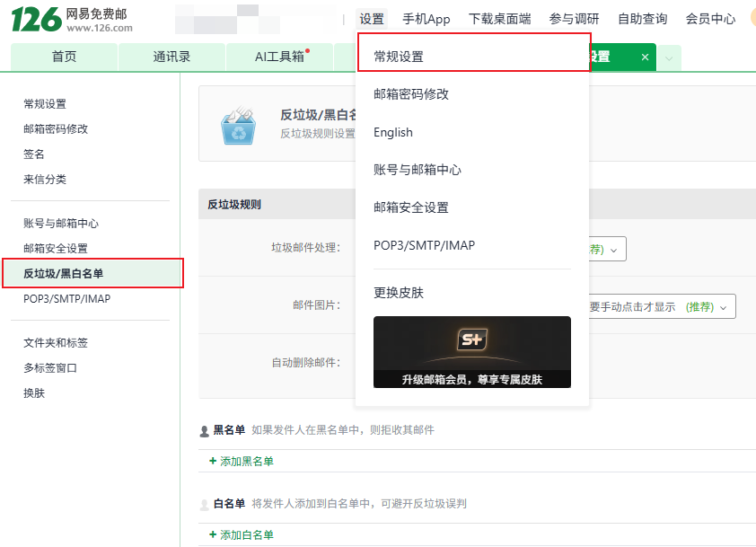
Task: Select 常规设置 in the settings dropdown menu
Action: pos(399,57)
